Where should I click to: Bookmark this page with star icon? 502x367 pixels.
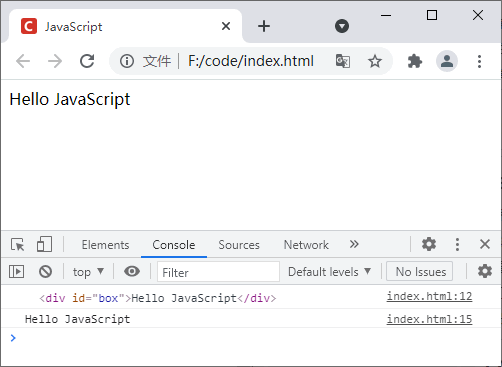375,61
